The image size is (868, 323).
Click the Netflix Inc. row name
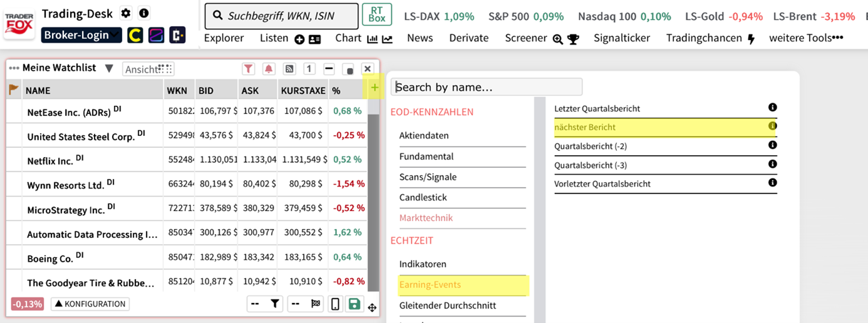51,161
